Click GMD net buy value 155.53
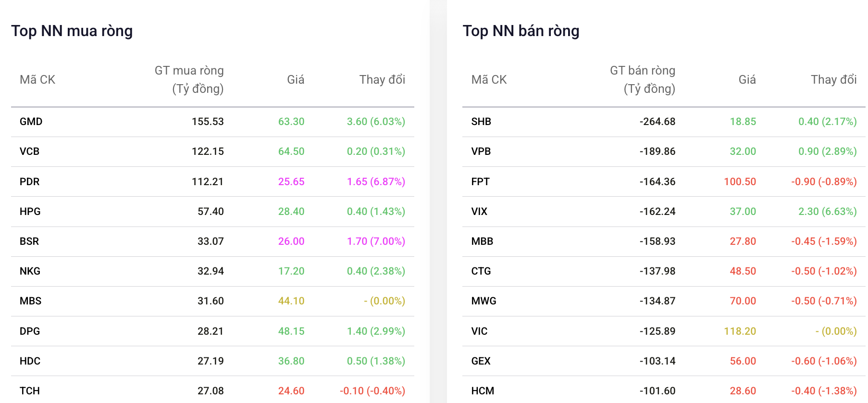This screenshot has width=868, height=403. (x=208, y=122)
